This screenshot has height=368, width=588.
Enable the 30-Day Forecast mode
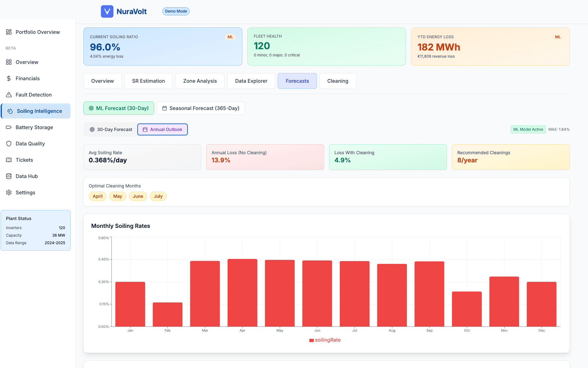[x=111, y=129]
